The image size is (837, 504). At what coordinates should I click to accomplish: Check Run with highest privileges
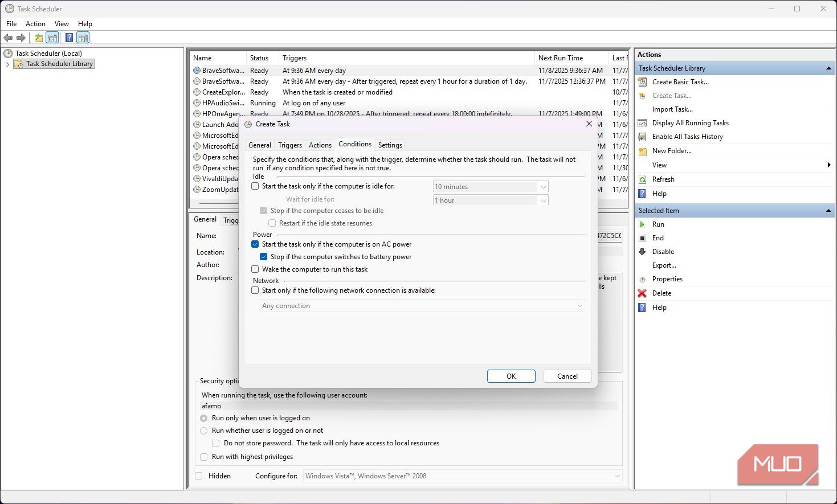(204, 457)
